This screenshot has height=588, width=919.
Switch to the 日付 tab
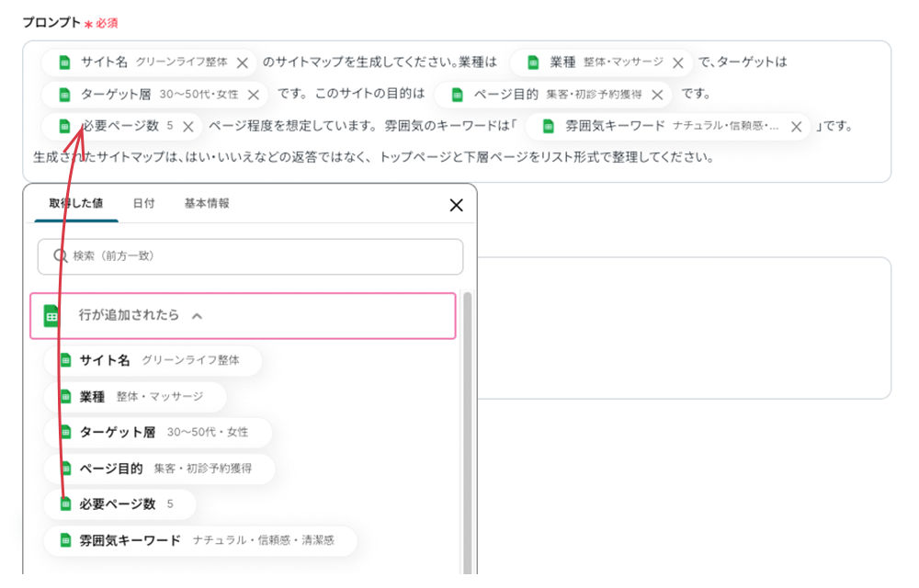coord(143,203)
